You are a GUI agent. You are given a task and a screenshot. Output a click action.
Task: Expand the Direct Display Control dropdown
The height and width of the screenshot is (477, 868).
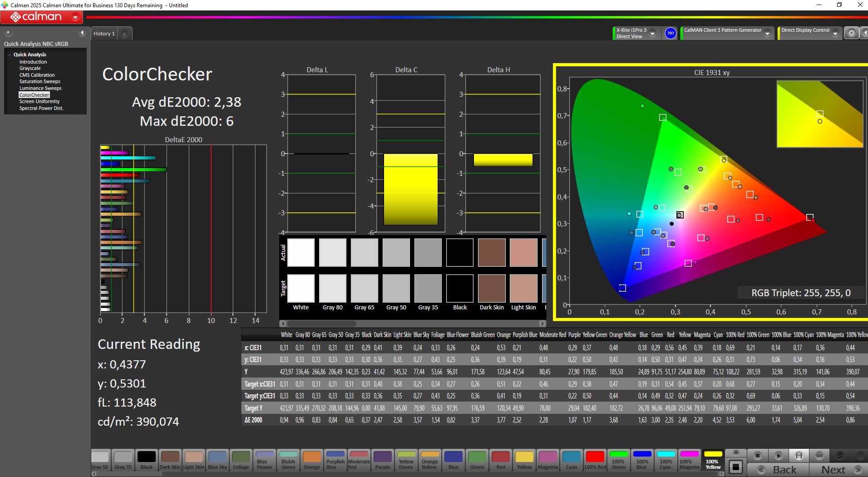[835, 34]
